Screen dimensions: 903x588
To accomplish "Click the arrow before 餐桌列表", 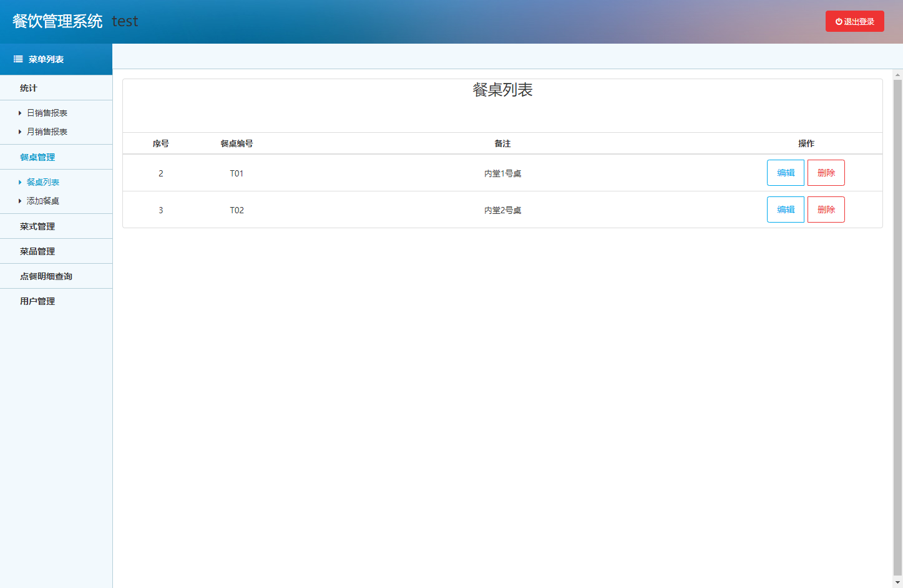I will click(x=20, y=183).
